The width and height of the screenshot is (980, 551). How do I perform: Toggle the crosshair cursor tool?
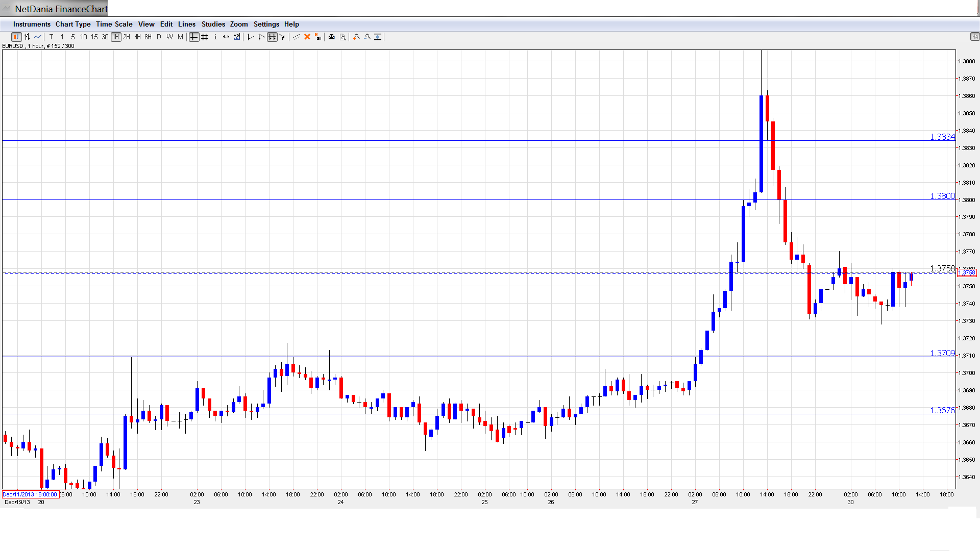[194, 37]
